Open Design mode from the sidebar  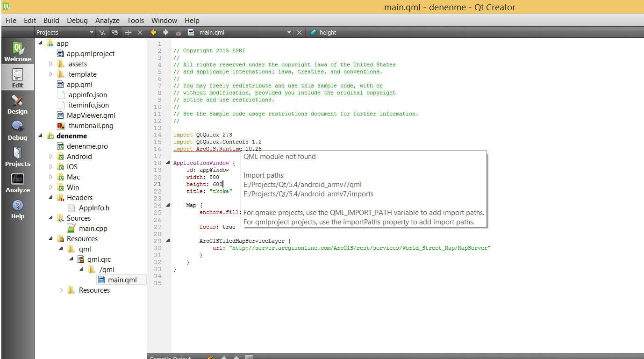18,104
